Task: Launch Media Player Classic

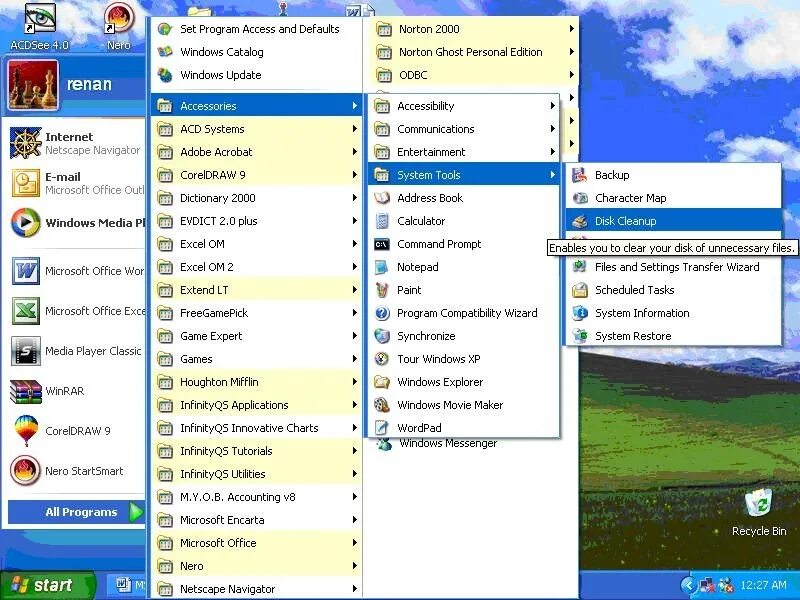Action: [76, 351]
